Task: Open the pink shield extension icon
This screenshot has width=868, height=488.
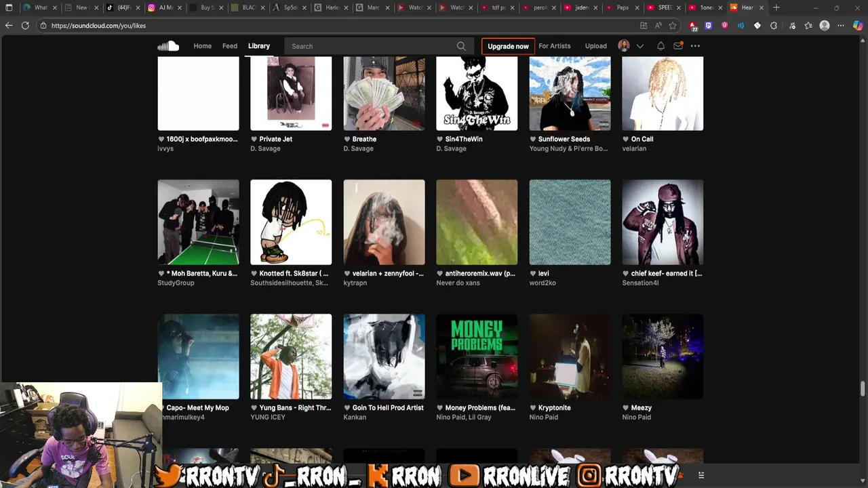Action: coord(725,25)
